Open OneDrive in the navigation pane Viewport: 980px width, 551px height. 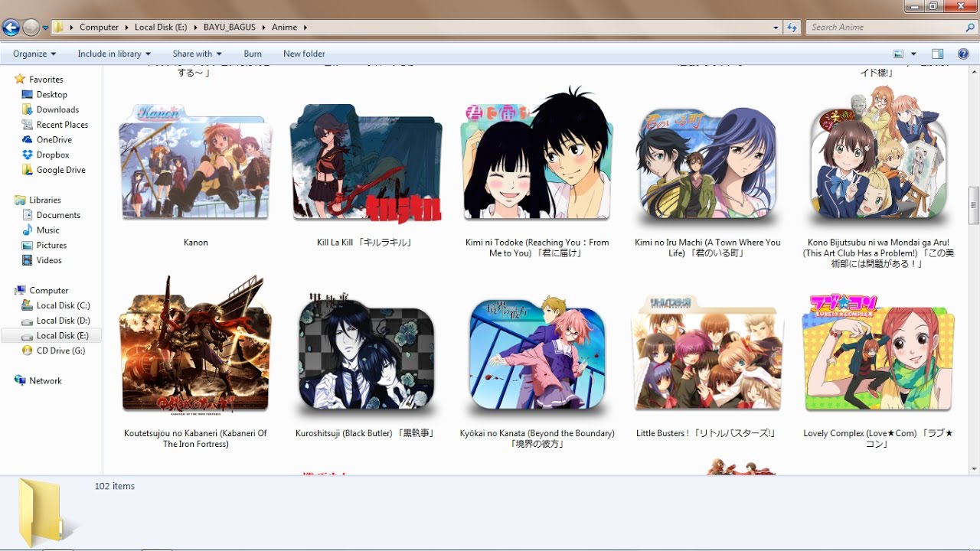pos(54,139)
